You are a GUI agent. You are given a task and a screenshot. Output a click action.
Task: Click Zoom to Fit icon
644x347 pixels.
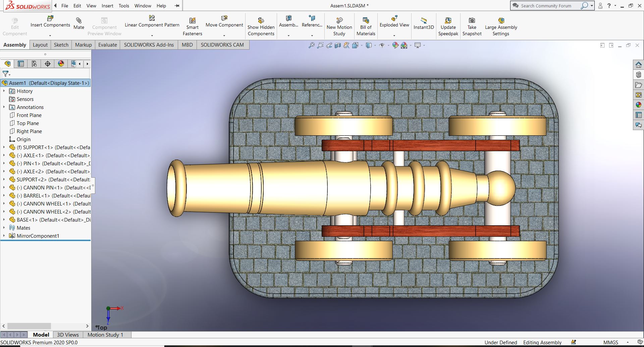[312, 45]
